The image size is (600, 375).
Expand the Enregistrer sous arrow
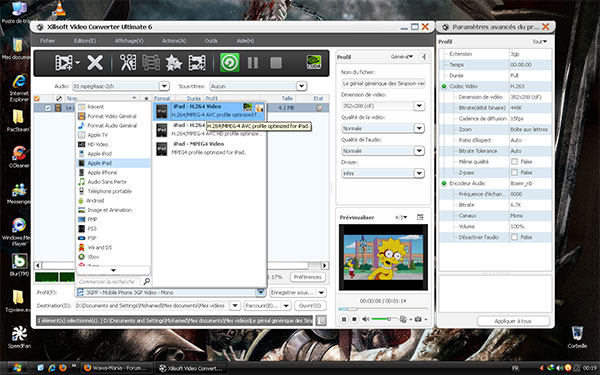tap(321, 292)
